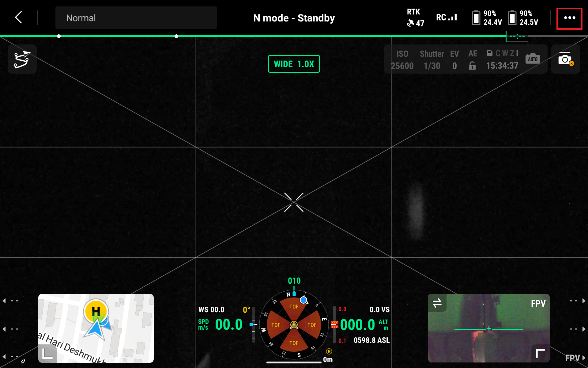Open second battery status 24.5V

coord(523,18)
